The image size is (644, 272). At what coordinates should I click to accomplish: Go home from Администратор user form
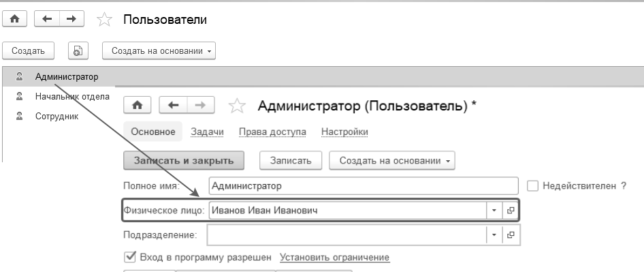click(138, 106)
